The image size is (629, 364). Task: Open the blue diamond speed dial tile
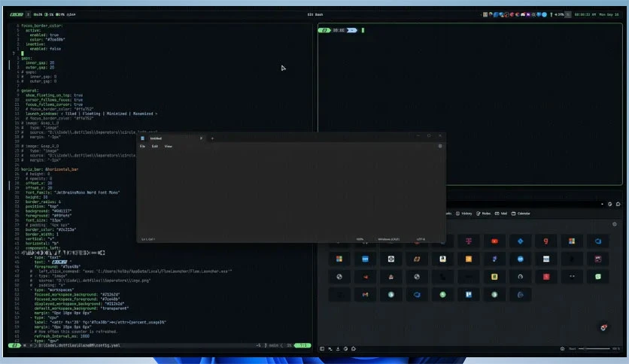tap(521, 241)
